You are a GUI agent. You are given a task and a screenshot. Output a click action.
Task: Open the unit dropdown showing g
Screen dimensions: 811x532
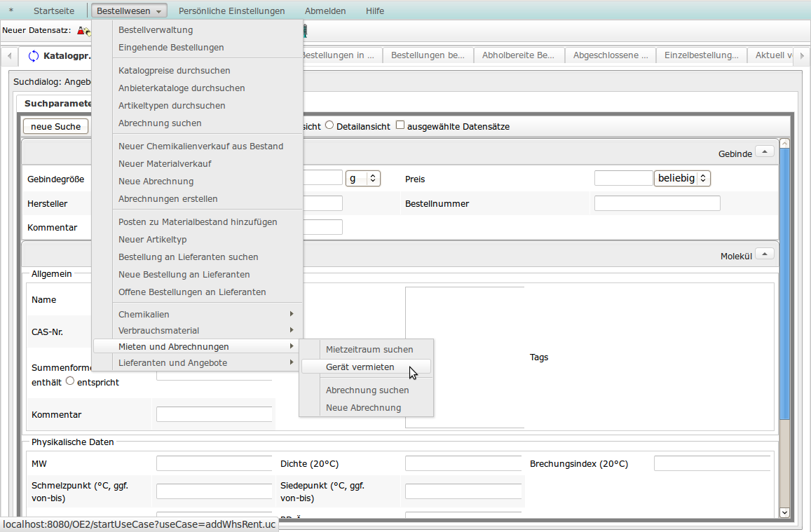point(362,178)
